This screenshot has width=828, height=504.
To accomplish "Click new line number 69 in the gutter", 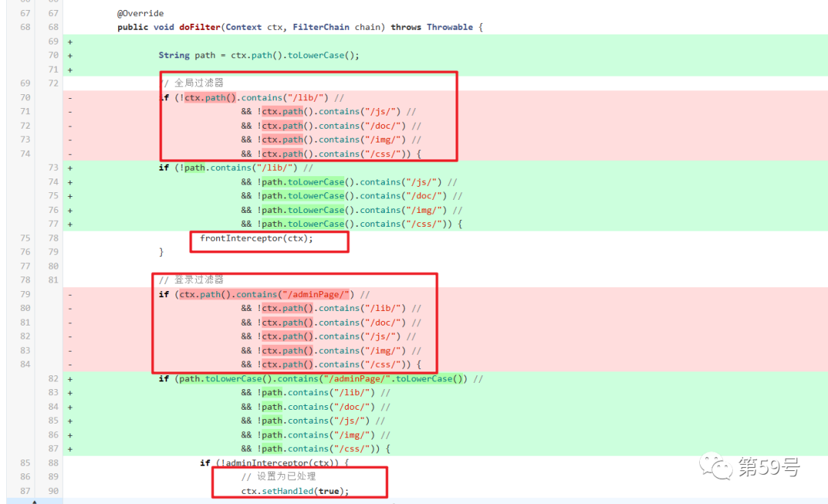I will [54, 41].
